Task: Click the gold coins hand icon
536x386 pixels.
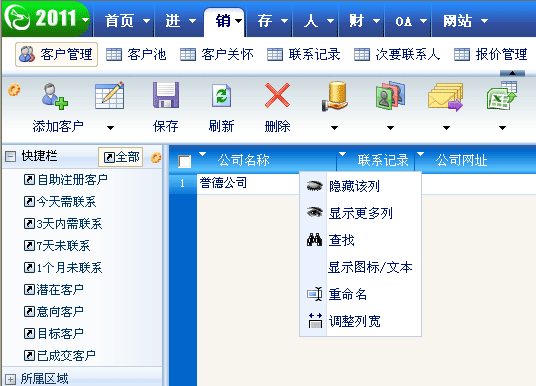Action: pyautogui.click(x=334, y=96)
